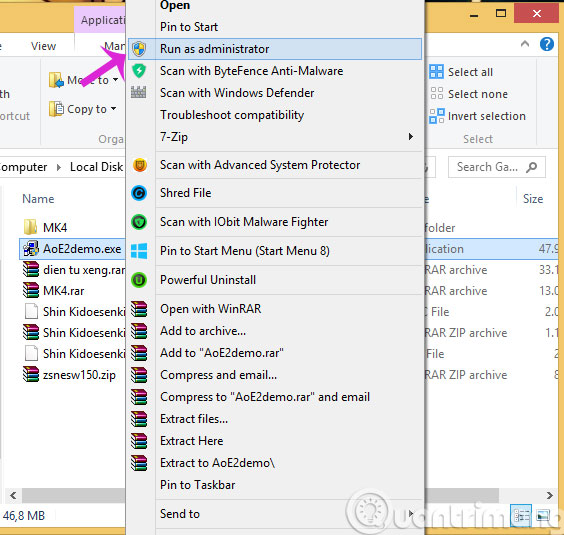This screenshot has width=564, height=535.
Task: Click ByteFence Anti-Malware green shield icon
Action: click(139, 71)
